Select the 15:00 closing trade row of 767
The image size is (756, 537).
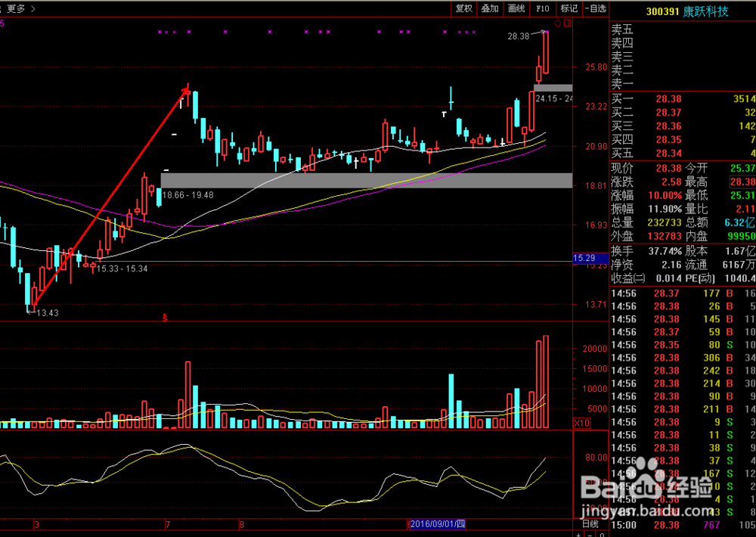tap(683, 525)
